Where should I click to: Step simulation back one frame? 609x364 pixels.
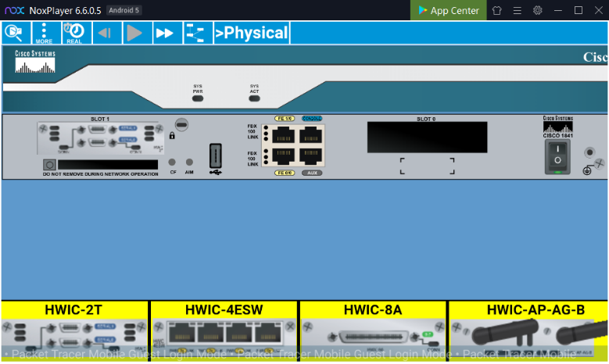[x=107, y=33]
